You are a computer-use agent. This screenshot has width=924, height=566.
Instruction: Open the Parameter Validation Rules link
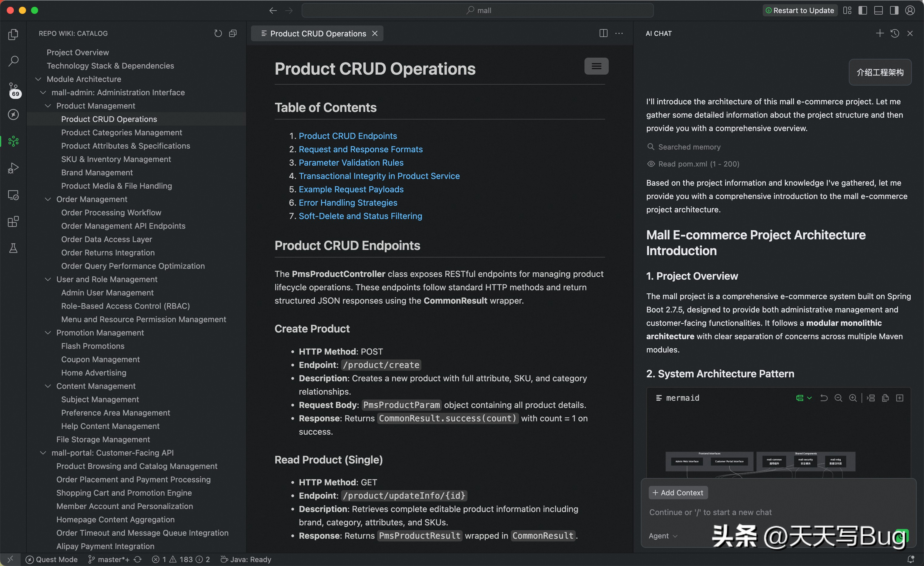(351, 163)
